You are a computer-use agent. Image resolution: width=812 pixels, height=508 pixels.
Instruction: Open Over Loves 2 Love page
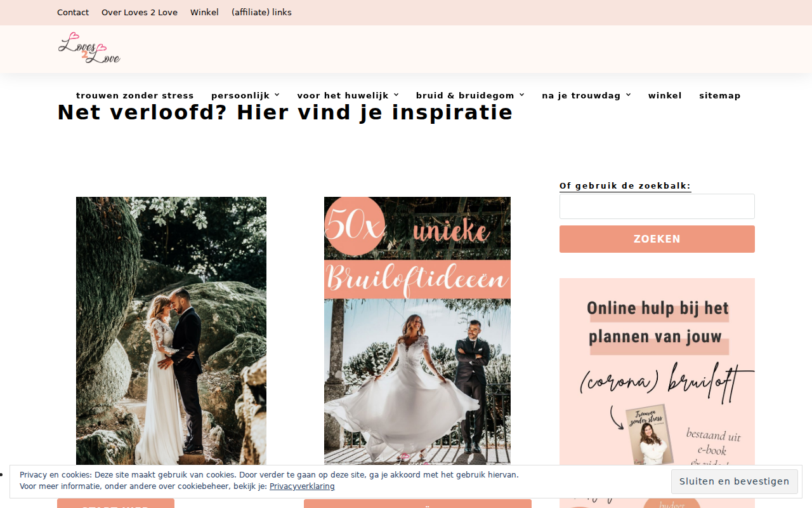coord(140,12)
